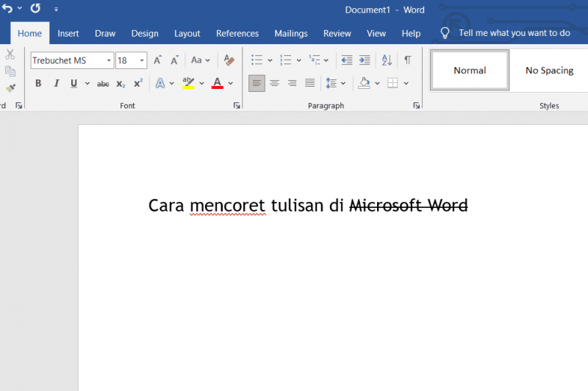Viewport: 588px width, 391px height.
Task: Open the Draw tab
Action: (105, 33)
